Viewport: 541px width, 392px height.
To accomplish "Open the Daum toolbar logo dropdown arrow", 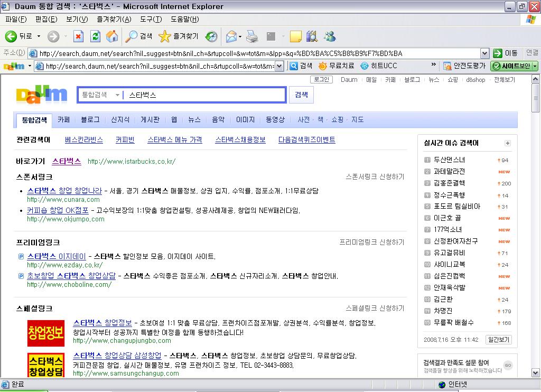I will (30, 66).
